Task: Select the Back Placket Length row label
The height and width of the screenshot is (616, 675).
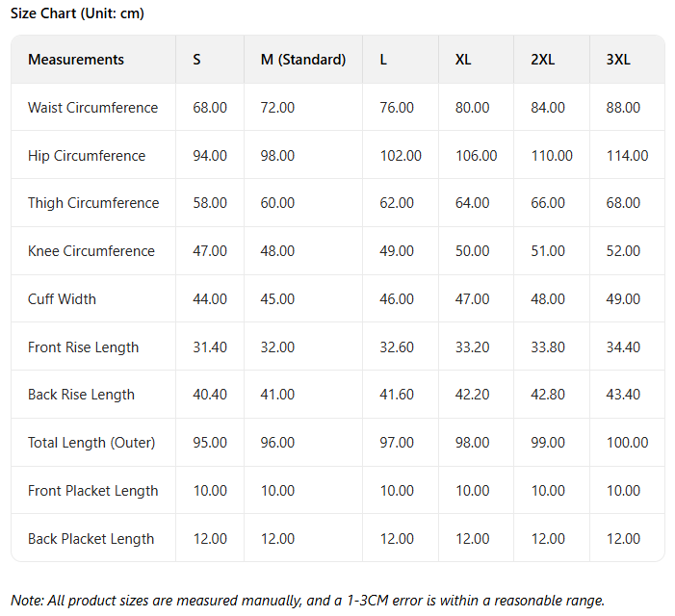Action: pos(91,539)
